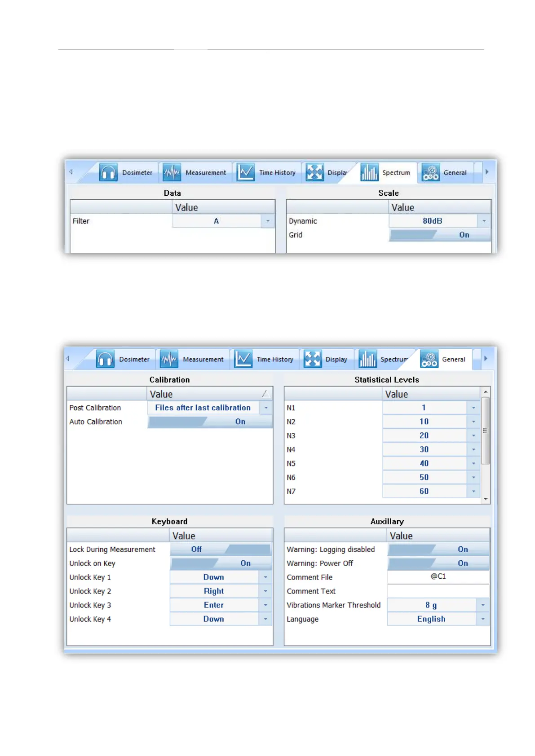Toggle Warning: Power Off switch
The image size is (535, 756).
click(x=438, y=563)
